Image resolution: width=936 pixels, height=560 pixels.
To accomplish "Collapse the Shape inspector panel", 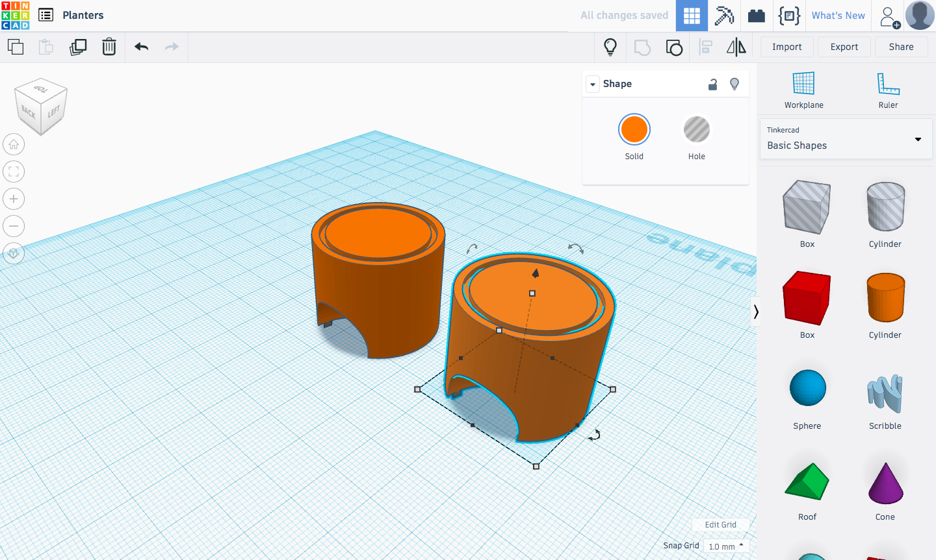I will click(x=593, y=84).
